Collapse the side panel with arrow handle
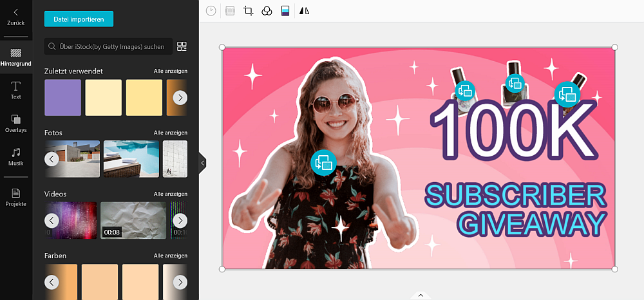Screen dimensions: 644x300 pyautogui.click(x=202, y=163)
